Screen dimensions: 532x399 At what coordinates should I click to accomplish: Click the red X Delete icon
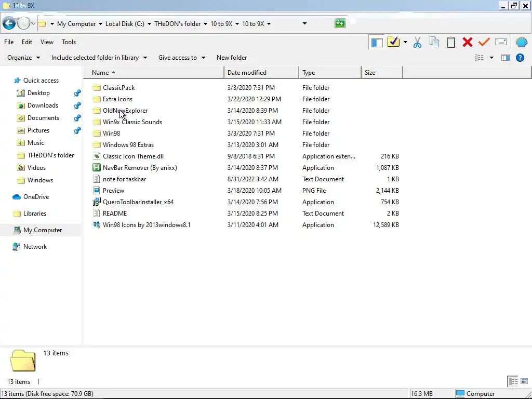[x=468, y=42]
